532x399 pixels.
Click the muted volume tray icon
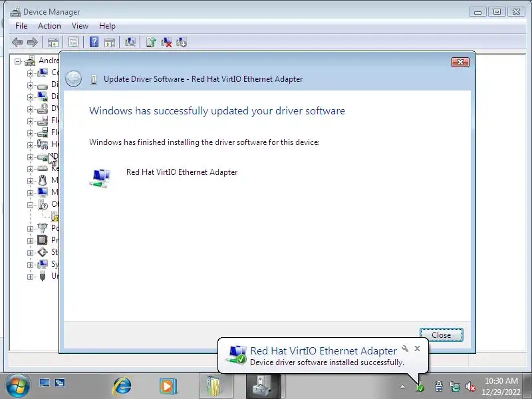pos(471,386)
